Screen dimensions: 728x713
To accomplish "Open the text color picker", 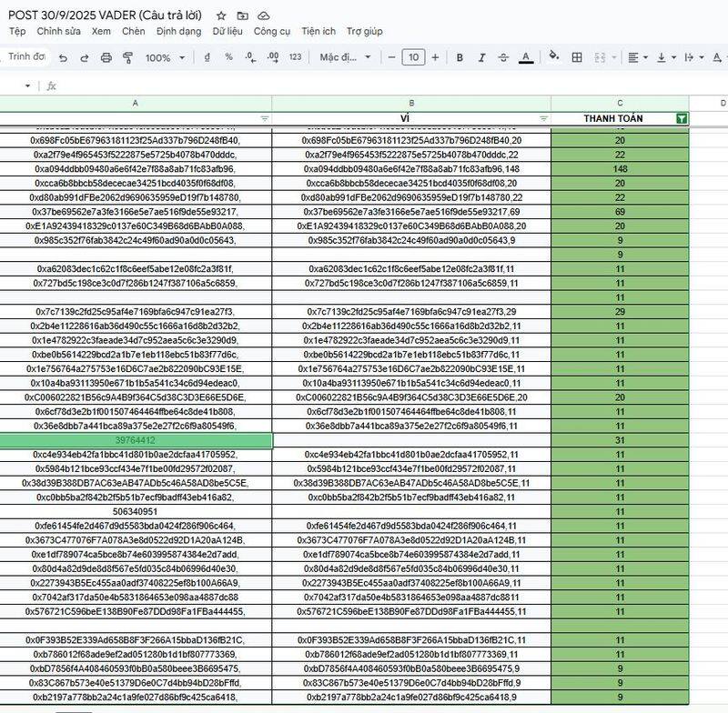I will tap(525, 57).
